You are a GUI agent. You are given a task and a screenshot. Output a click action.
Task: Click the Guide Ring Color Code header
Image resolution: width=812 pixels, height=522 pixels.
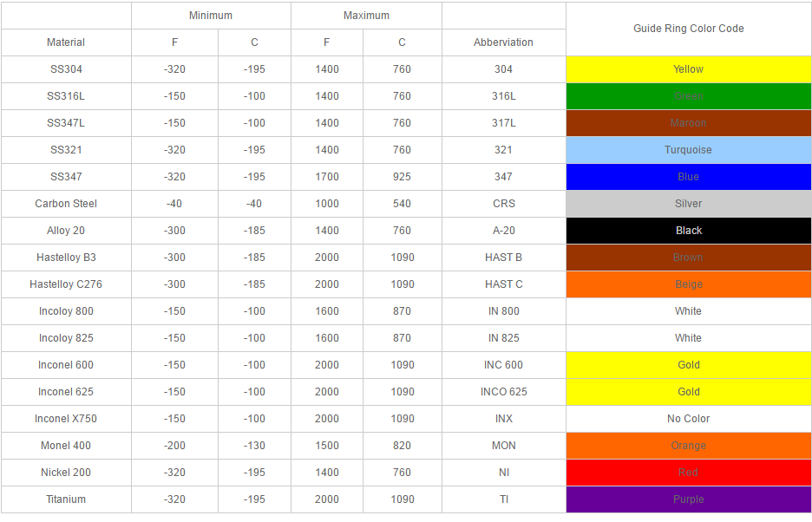688,29
